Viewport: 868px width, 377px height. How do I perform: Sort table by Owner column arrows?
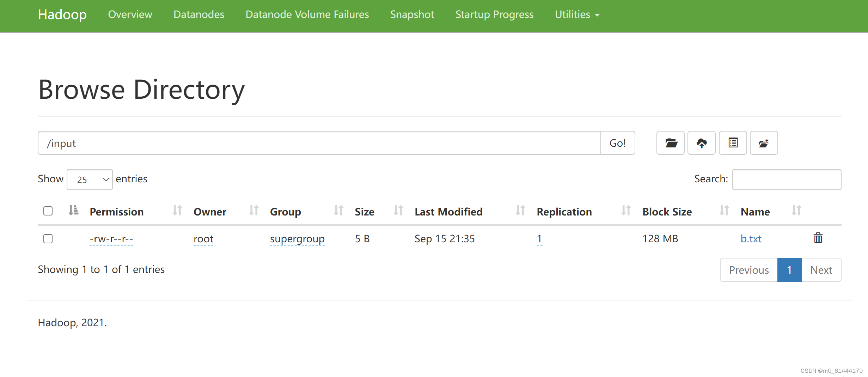pos(254,210)
